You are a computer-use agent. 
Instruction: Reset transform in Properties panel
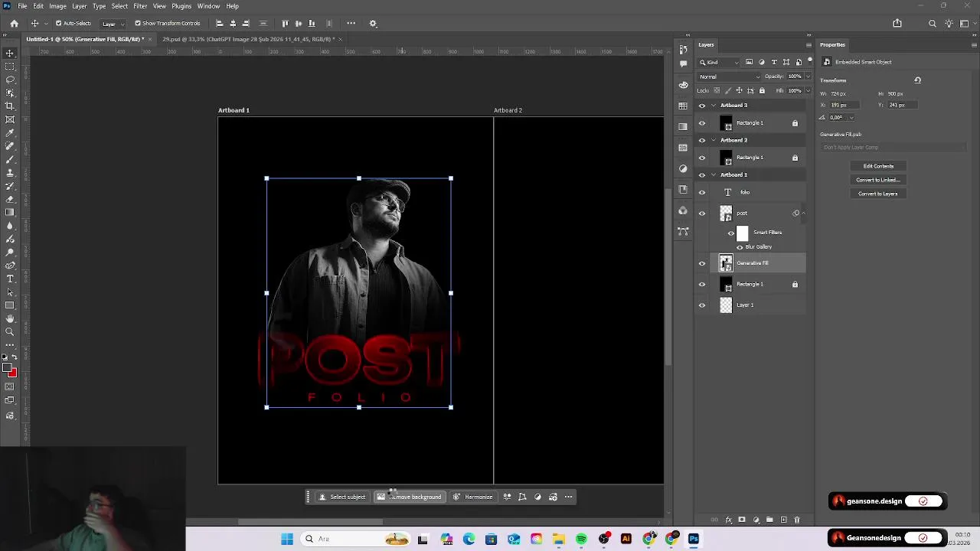[917, 80]
